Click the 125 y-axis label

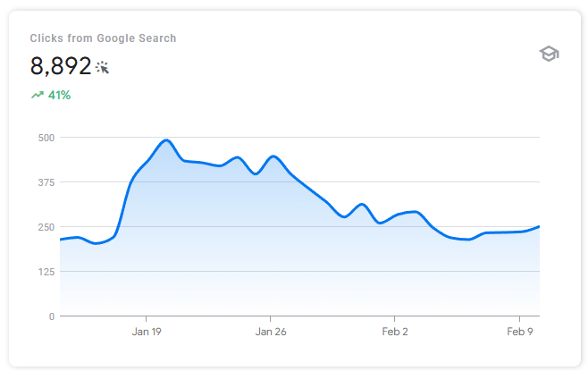pos(46,272)
